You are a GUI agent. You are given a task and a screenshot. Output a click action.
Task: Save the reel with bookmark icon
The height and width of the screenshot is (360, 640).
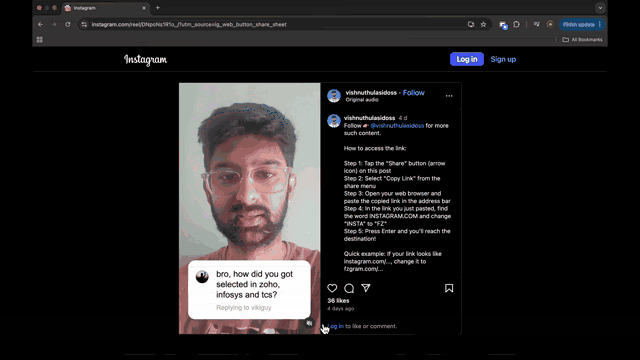(449, 288)
